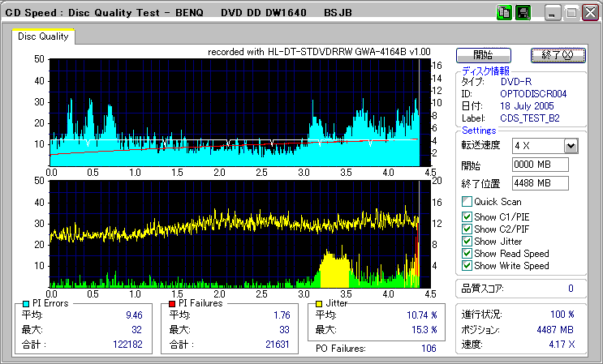Click the copy-to-clipboard icon in title bar
The height and width of the screenshot is (364, 603).
pyautogui.click(x=503, y=13)
